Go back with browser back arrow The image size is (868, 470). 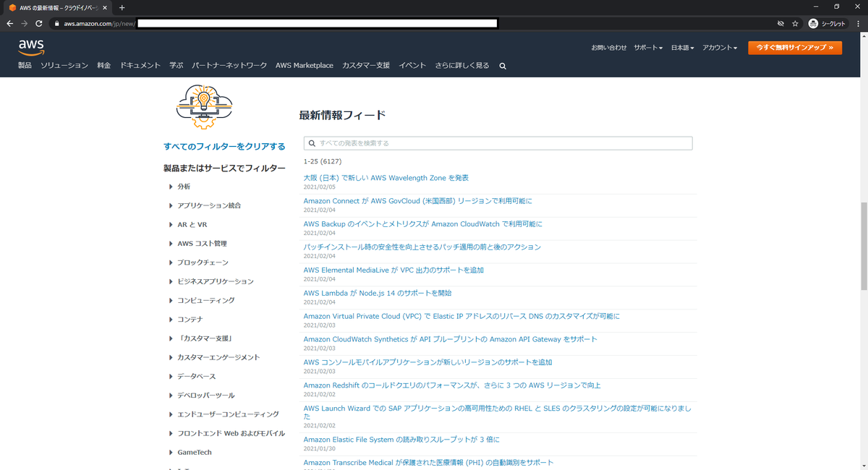point(9,23)
